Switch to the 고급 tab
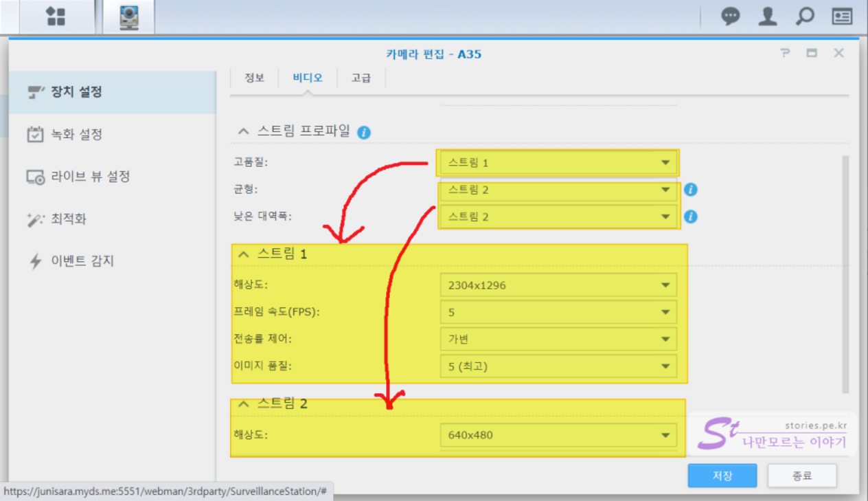The height and width of the screenshot is (501, 868). (x=361, y=78)
